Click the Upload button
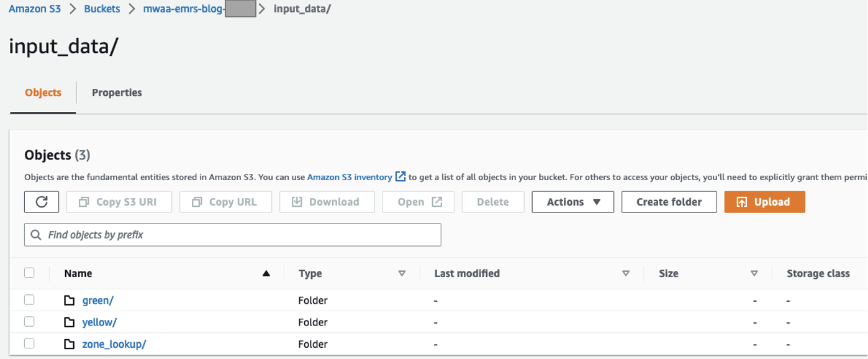 pos(764,202)
